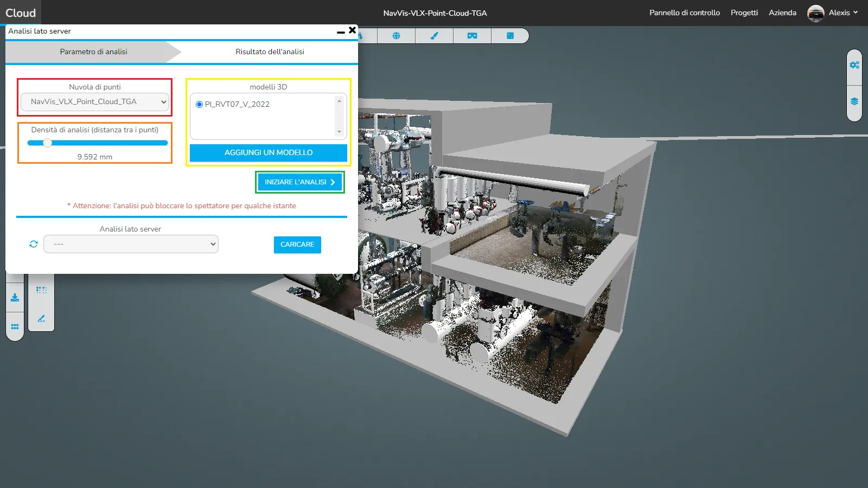Open the Alexis user account menu
The width and height of the screenshot is (868, 488).
833,13
